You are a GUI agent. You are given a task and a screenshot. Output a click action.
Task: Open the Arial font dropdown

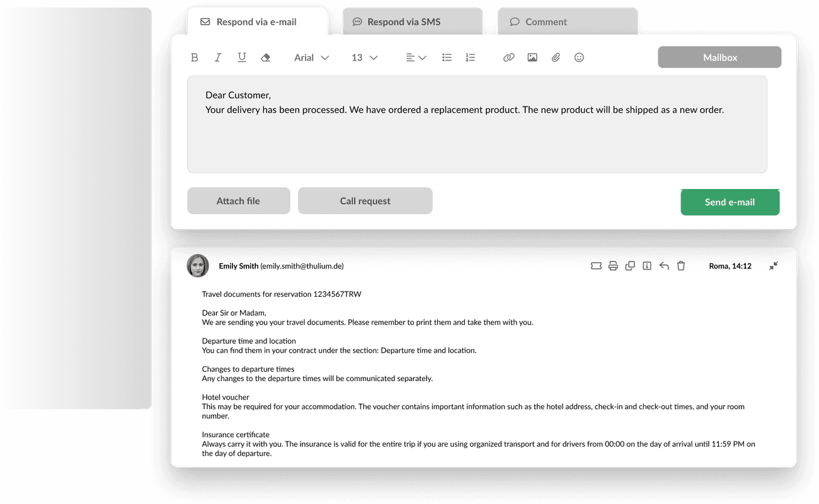click(311, 57)
